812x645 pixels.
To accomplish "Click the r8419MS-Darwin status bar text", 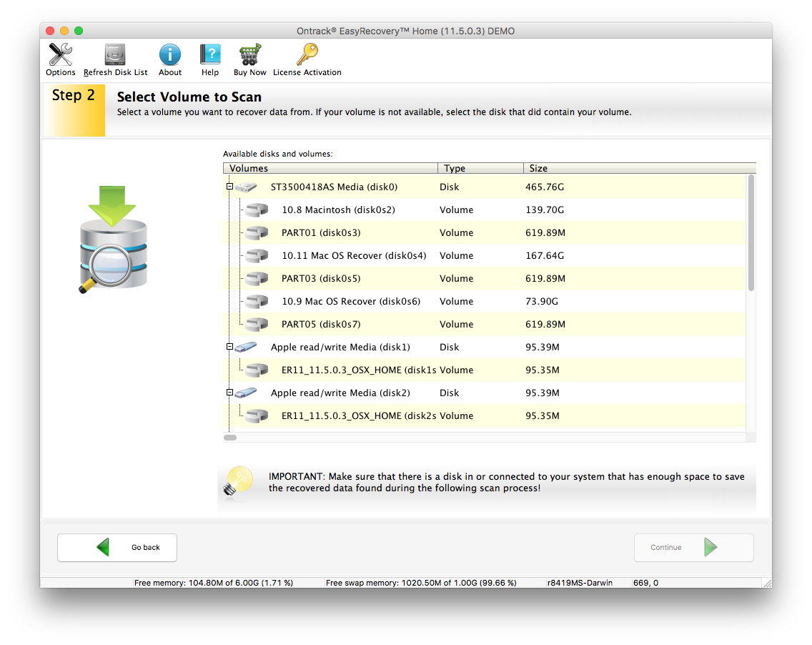I will (x=580, y=583).
